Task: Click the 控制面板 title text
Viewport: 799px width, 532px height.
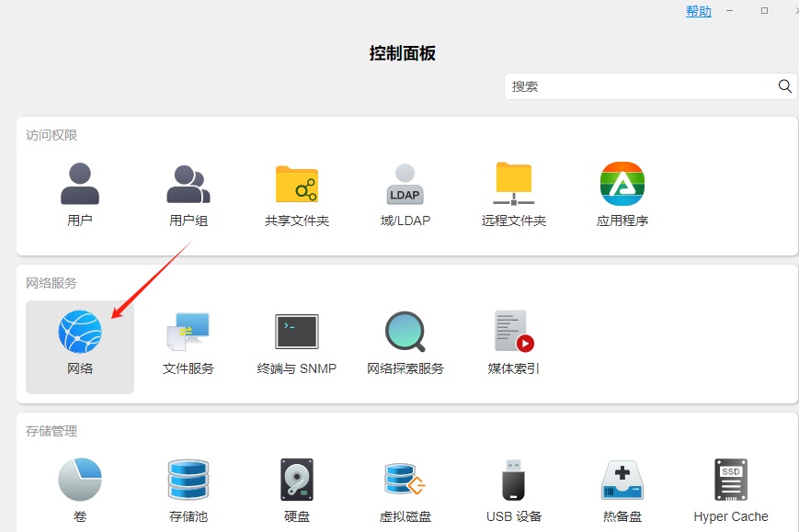Action: [403, 53]
